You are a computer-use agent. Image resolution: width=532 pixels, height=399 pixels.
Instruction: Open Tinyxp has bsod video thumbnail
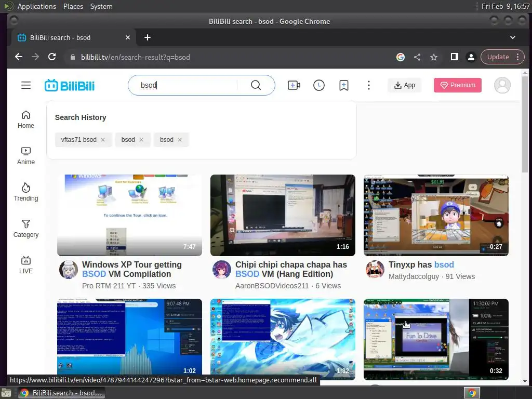(436, 215)
